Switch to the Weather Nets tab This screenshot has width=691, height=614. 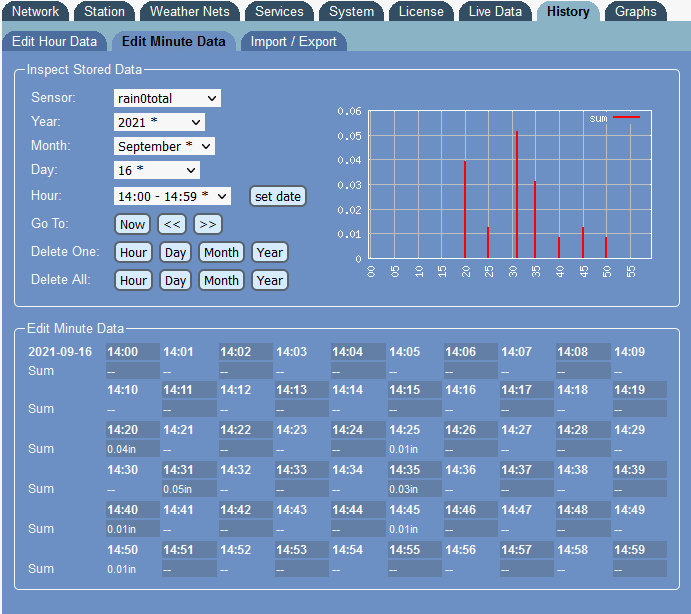tap(189, 11)
